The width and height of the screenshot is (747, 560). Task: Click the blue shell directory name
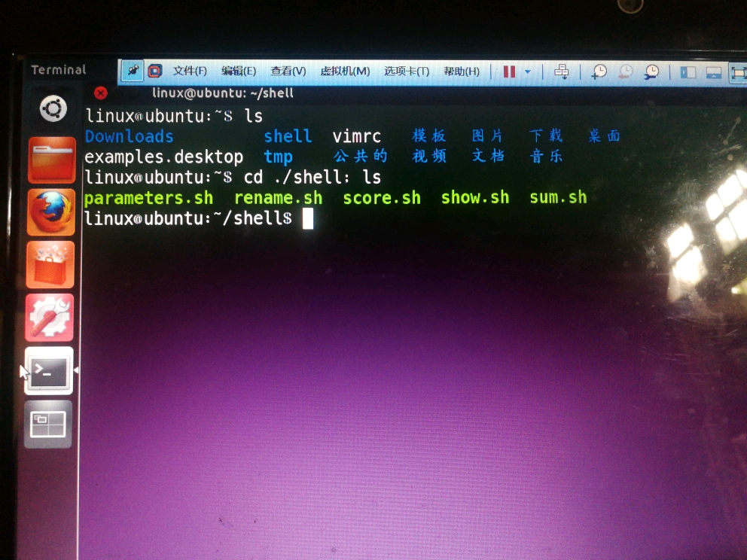288,137
